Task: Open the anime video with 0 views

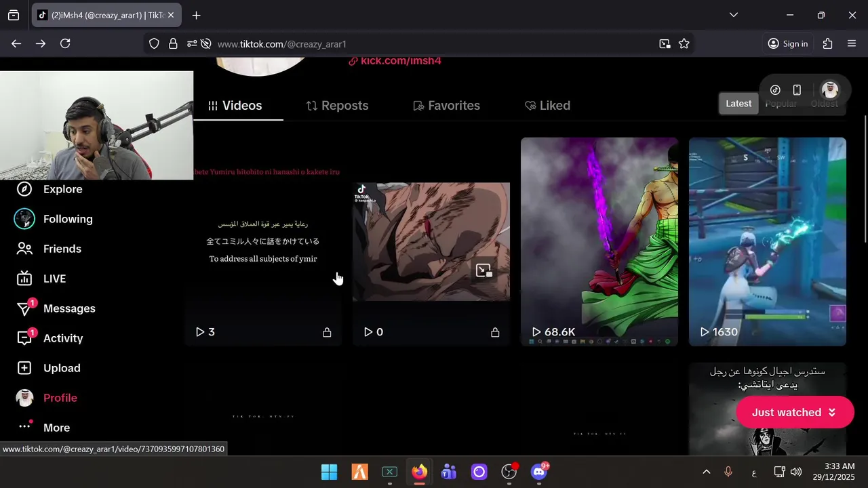Action: pyautogui.click(x=431, y=241)
